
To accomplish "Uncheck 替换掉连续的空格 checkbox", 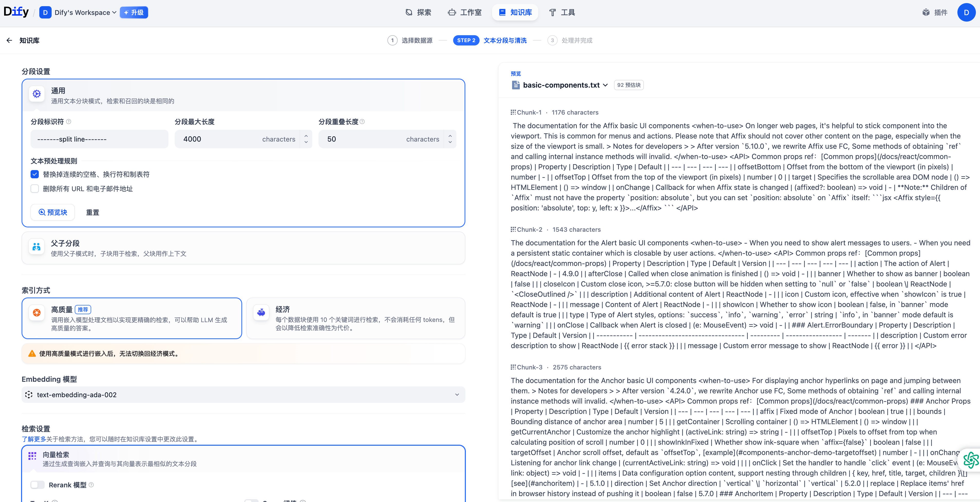I will coord(35,174).
